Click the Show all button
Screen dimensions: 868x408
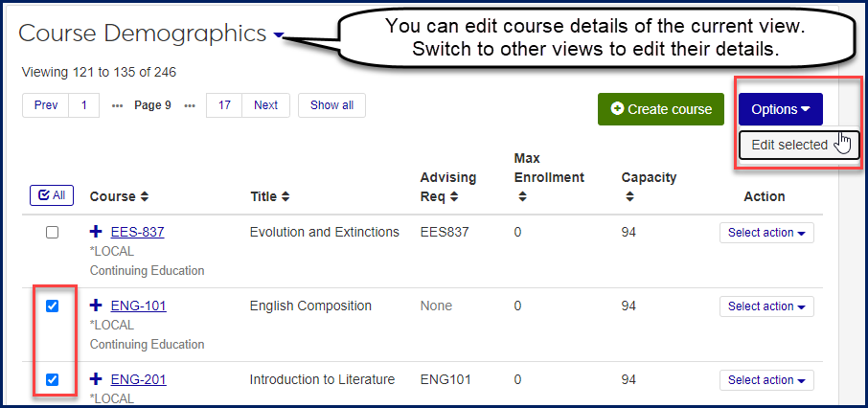click(x=331, y=105)
